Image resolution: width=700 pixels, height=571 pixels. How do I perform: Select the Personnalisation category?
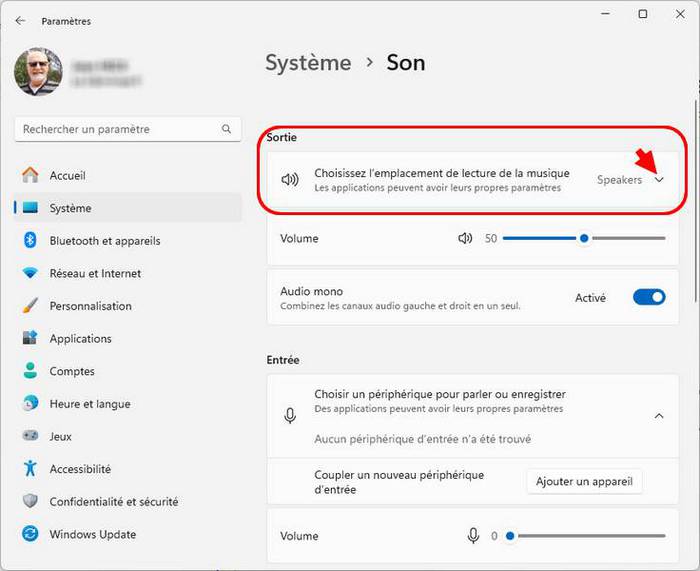click(x=128, y=306)
